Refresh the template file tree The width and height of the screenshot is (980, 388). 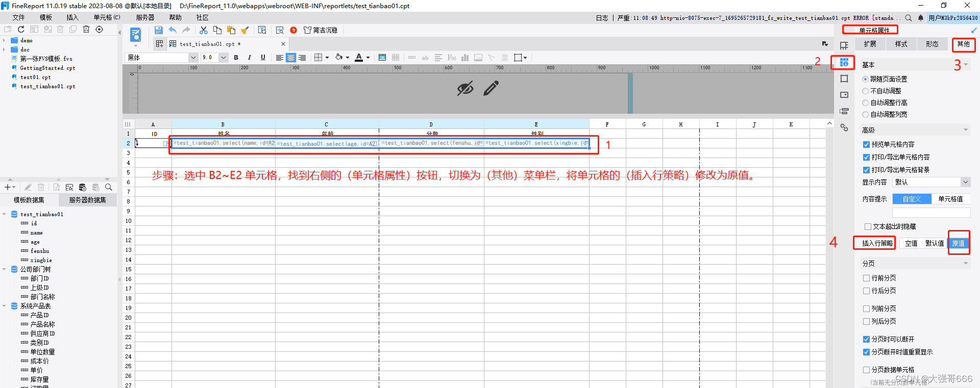tap(21, 29)
